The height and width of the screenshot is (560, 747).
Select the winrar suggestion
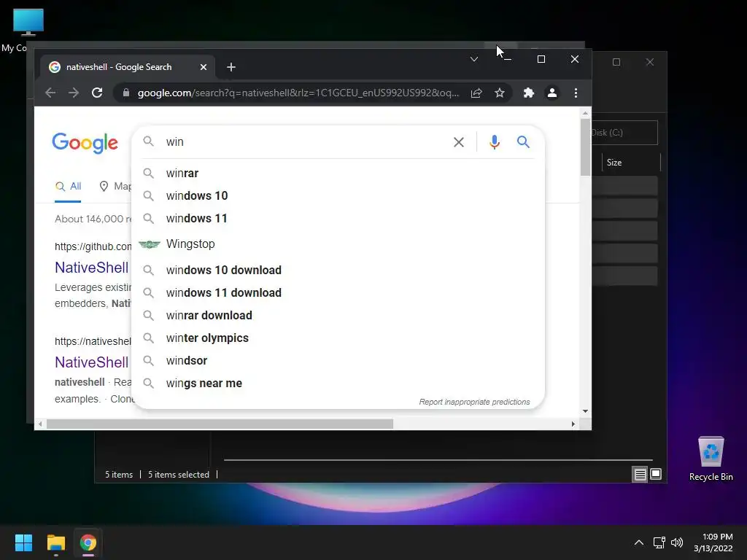point(338,174)
